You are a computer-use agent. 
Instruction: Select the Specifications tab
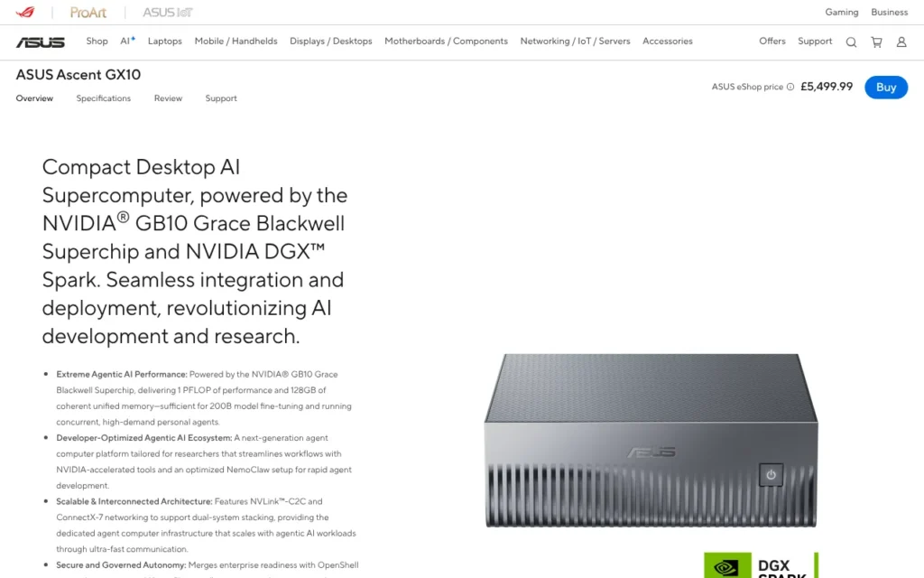(x=103, y=98)
